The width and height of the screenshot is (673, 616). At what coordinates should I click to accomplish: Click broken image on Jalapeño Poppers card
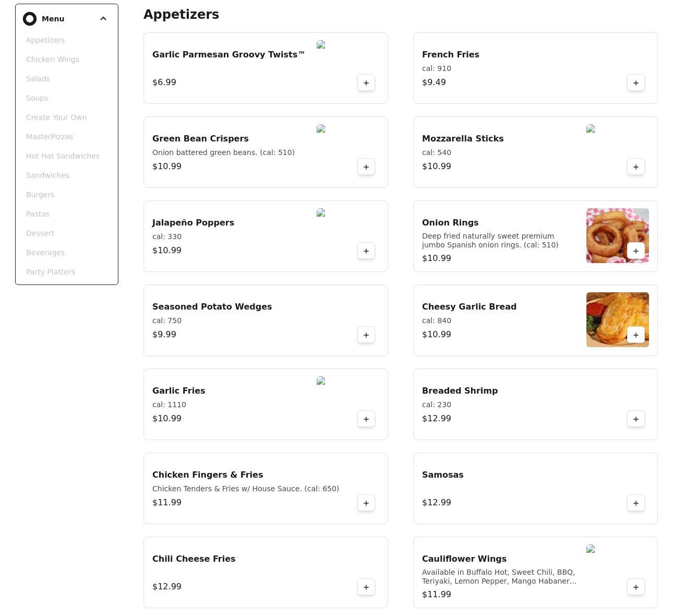point(321,213)
